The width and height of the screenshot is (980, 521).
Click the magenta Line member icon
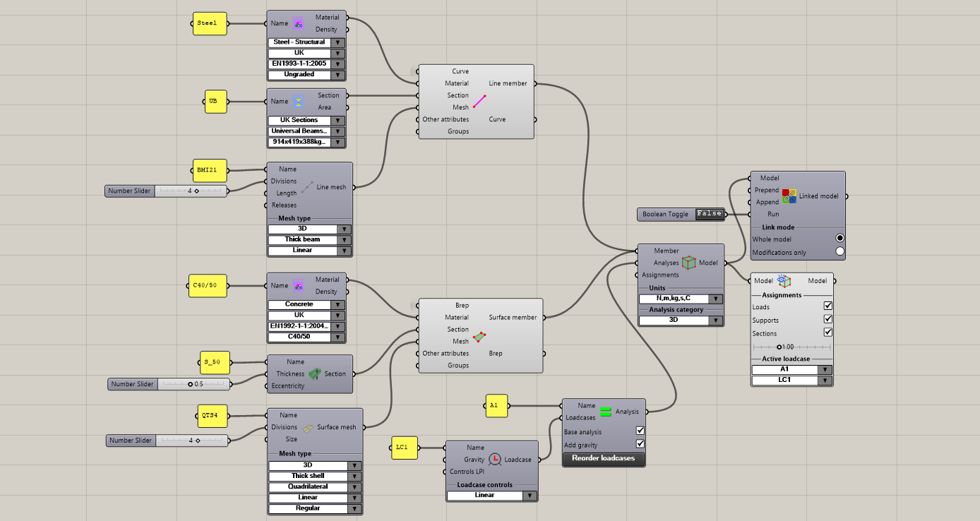pyautogui.click(x=479, y=101)
